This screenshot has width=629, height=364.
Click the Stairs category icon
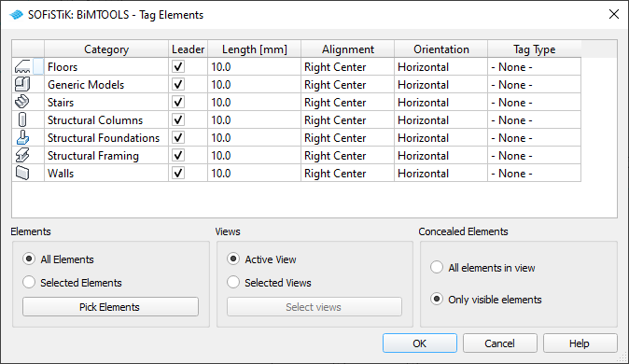pyautogui.click(x=22, y=102)
